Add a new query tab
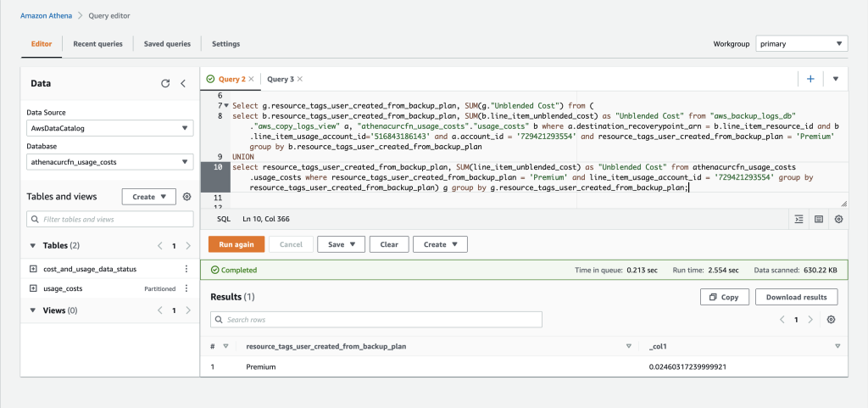This screenshot has width=868, height=408. point(810,79)
